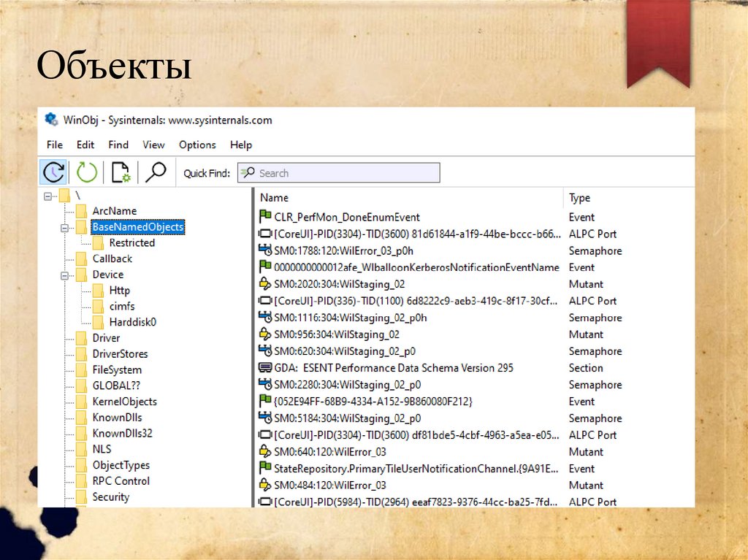
Task: Select the Restricted subfolder in tree
Action: coord(131,242)
